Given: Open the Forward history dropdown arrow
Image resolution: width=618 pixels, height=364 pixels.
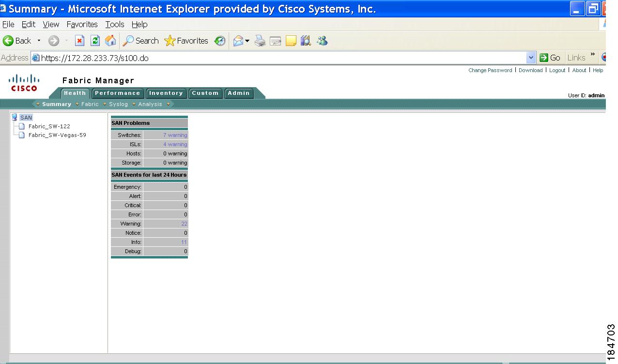Looking at the screenshot, I should click(67, 41).
